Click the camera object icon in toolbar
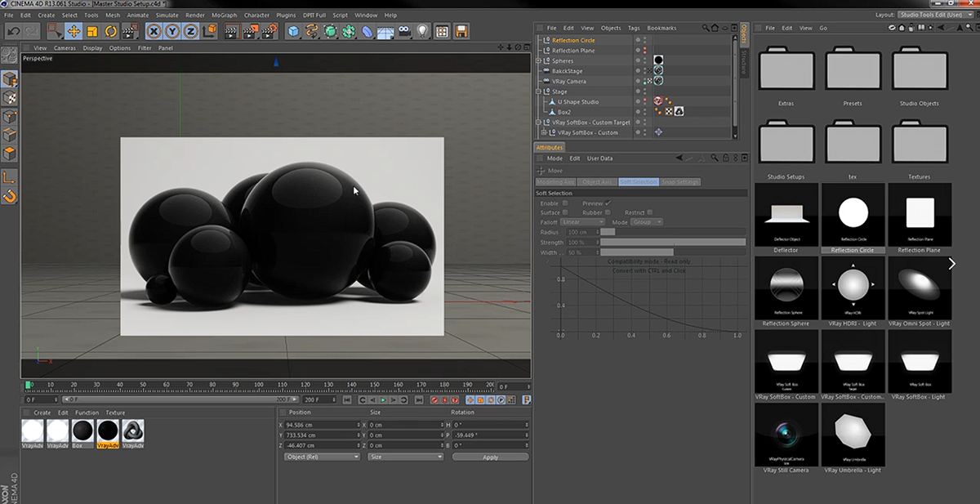This screenshot has width=980, height=504. (x=403, y=32)
